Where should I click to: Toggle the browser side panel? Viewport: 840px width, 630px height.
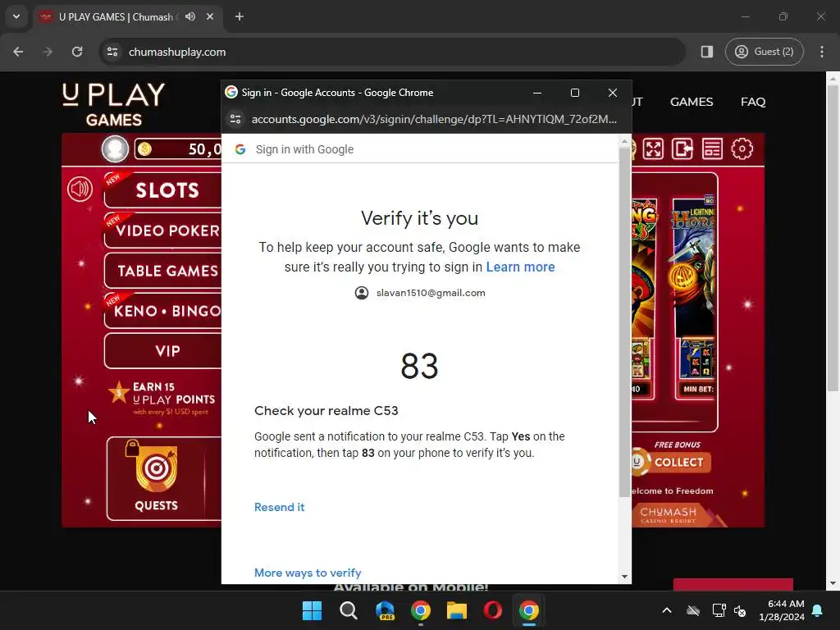(706, 52)
